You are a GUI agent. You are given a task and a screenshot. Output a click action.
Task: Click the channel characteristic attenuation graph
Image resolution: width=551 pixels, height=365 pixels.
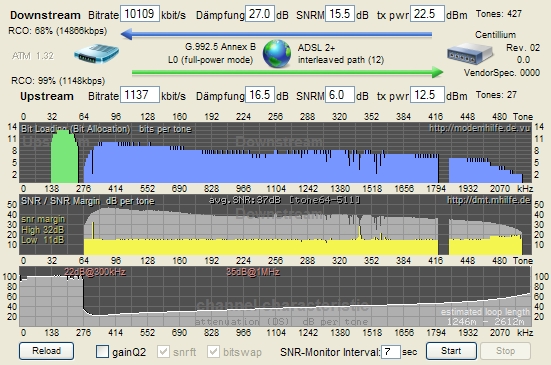[275, 296]
